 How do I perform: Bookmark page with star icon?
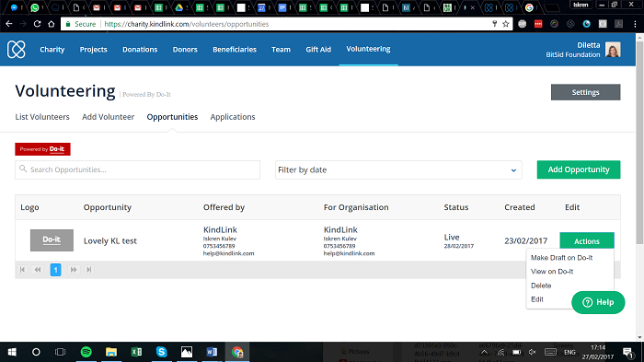point(506,24)
